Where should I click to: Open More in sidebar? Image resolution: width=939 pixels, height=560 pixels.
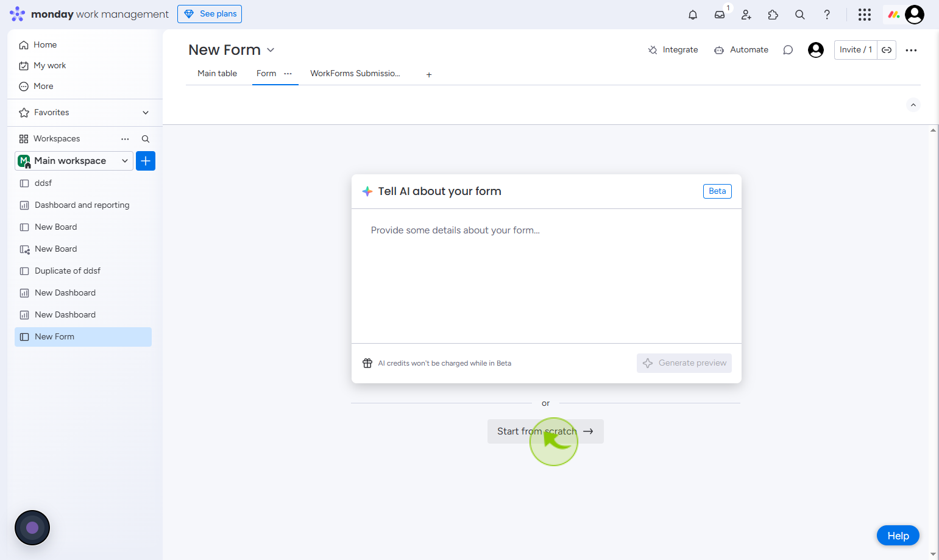tap(43, 86)
